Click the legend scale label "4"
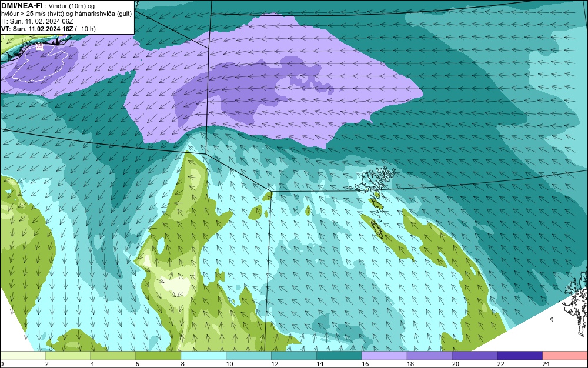588x368 pixels. [x=92, y=364]
